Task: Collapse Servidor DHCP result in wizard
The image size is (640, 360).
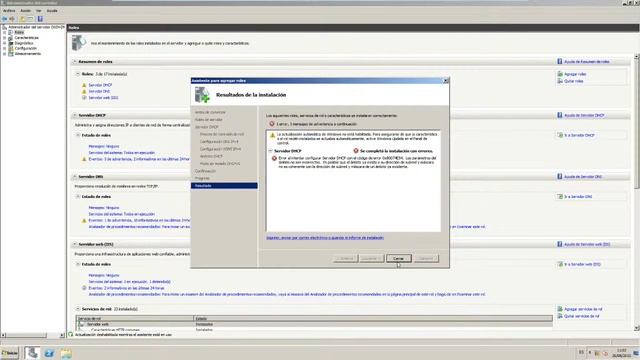Action: coord(270,151)
